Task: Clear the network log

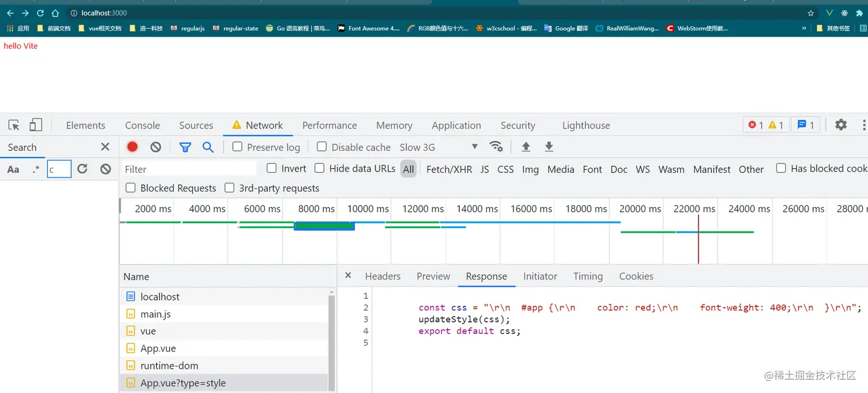Action: point(156,147)
